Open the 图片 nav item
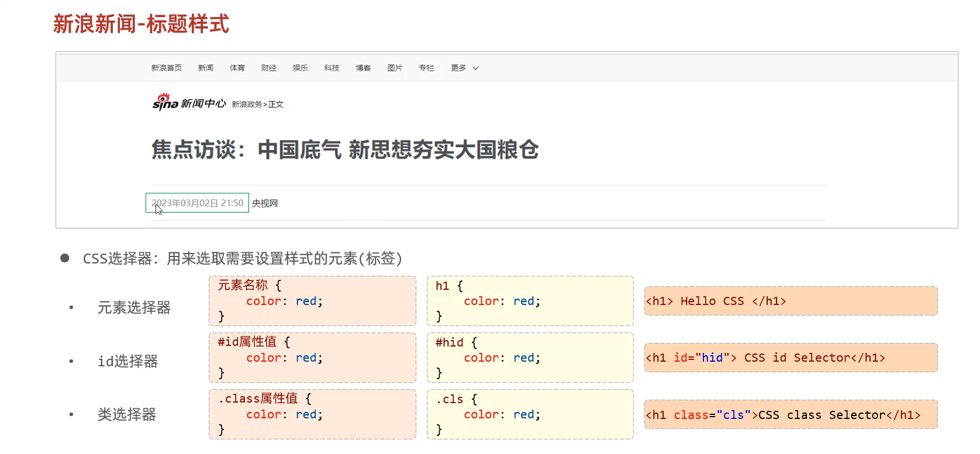This screenshot has width=980, height=454. (x=395, y=68)
